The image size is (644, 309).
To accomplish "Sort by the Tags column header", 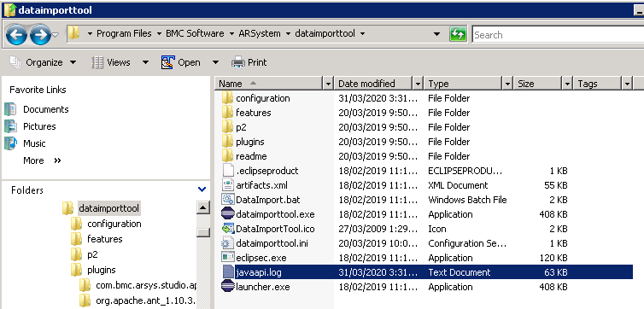I will [598, 84].
